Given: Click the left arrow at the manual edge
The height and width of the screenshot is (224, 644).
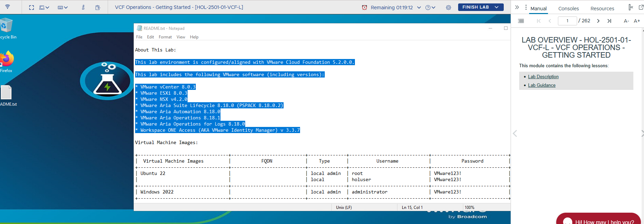Looking at the screenshot, I should pyautogui.click(x=515, y=133).
